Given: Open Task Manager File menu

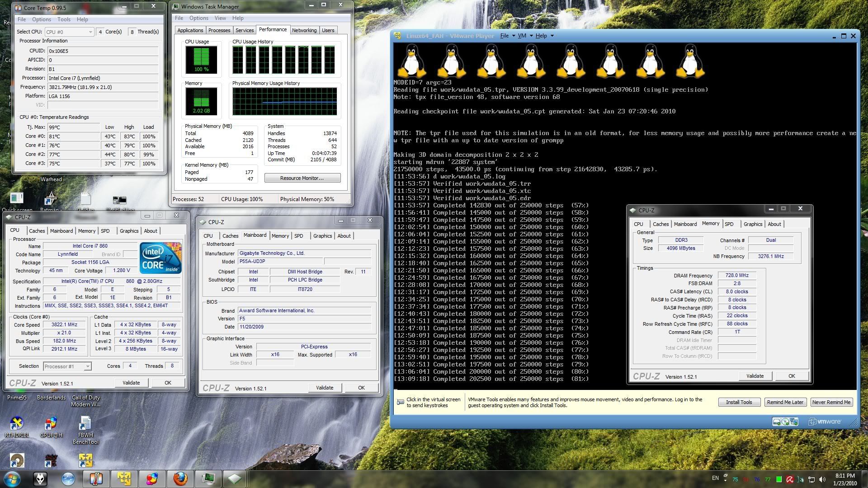Looking at the screenshot, I should click(x=179, y=18).
